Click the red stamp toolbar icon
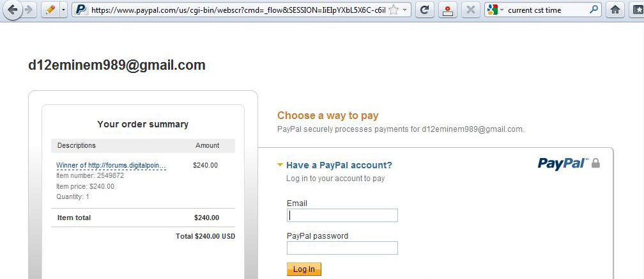The height and width of the screenshot is (279, 644). [x=448, y=10]
